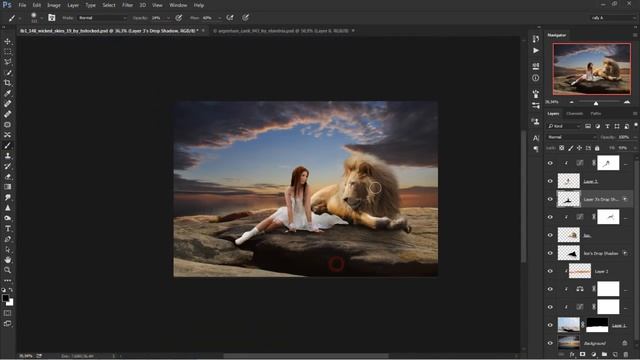Click the Layer 1 mask thumbnail
Image resolution: width=640 pixels, height=360 pixels.
597,325
